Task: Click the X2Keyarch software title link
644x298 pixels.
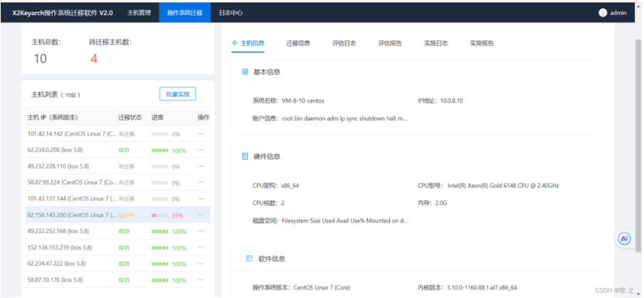Action: point(63,12)
